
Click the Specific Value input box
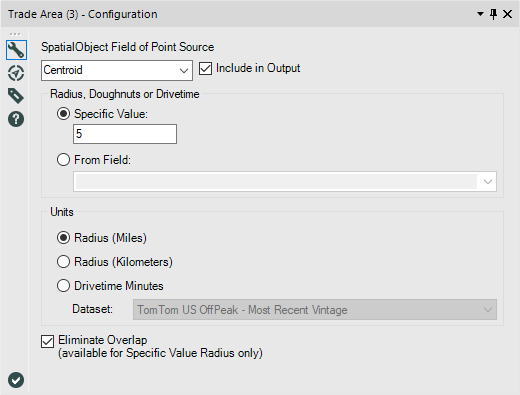point(125,134)
